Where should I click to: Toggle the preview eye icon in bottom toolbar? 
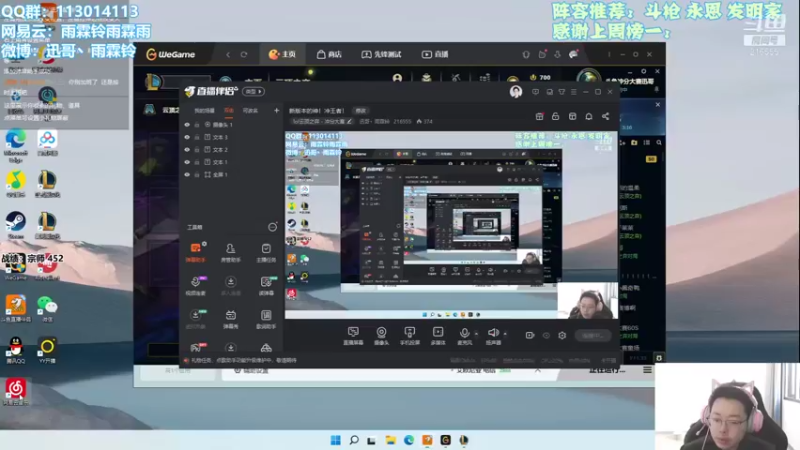(x=546, y=335)
